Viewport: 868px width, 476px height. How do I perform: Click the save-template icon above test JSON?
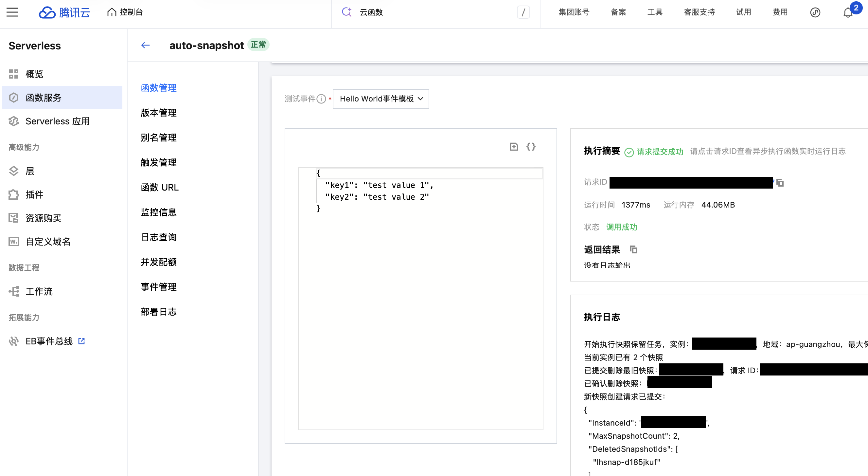tap(514, 147)
